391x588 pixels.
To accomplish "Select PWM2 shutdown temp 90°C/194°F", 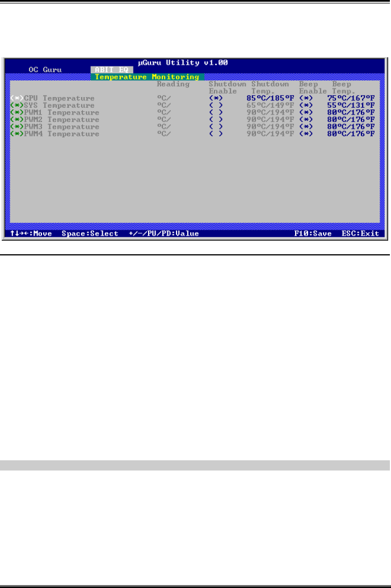I will (270, 120).
